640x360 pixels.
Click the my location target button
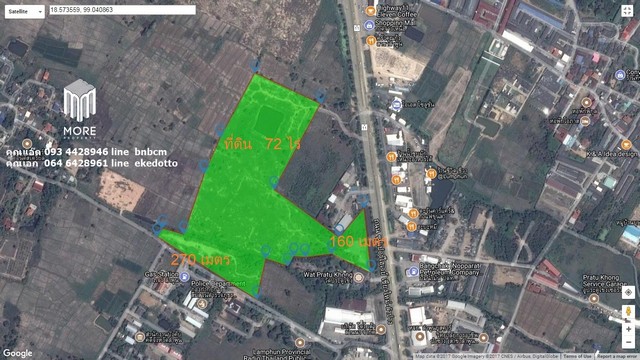click(629, 292)
